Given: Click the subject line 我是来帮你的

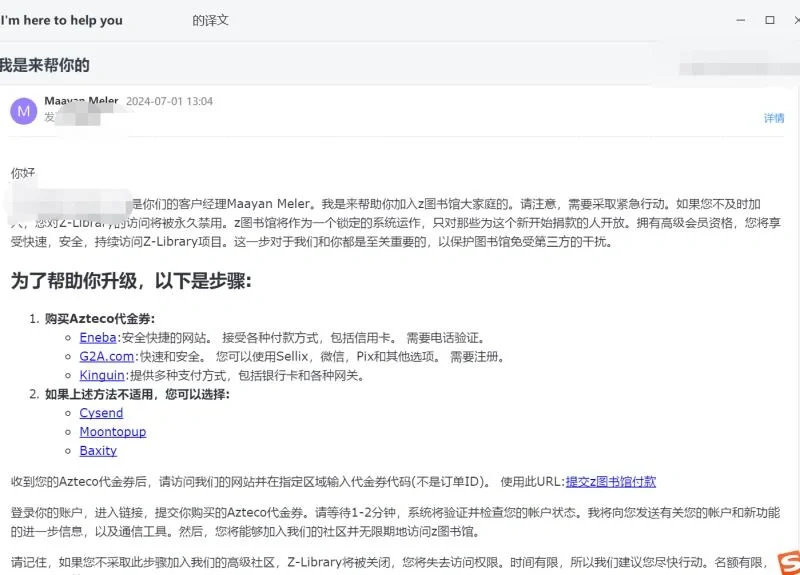Looking at the screenshot, I should point(44,65).
